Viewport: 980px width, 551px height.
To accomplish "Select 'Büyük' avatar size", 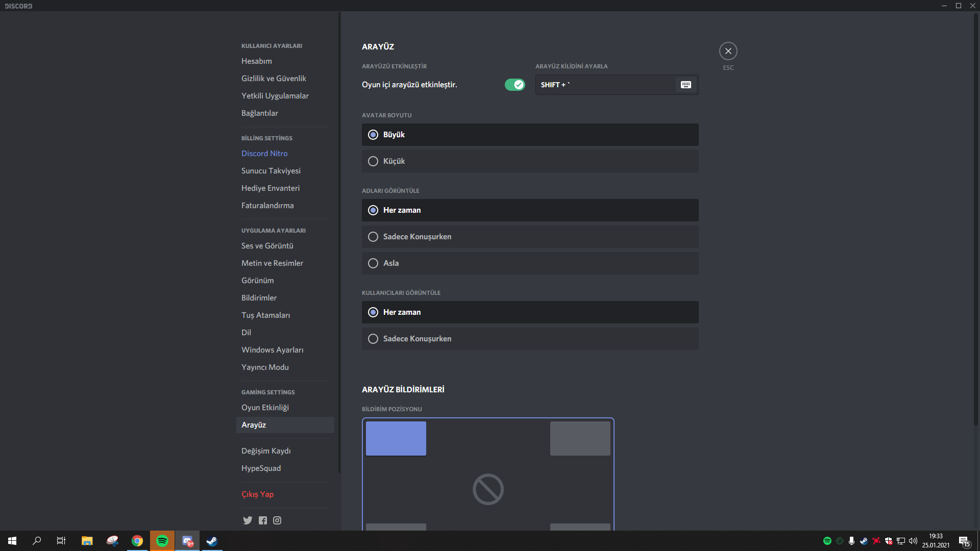I will click(530, 135).
